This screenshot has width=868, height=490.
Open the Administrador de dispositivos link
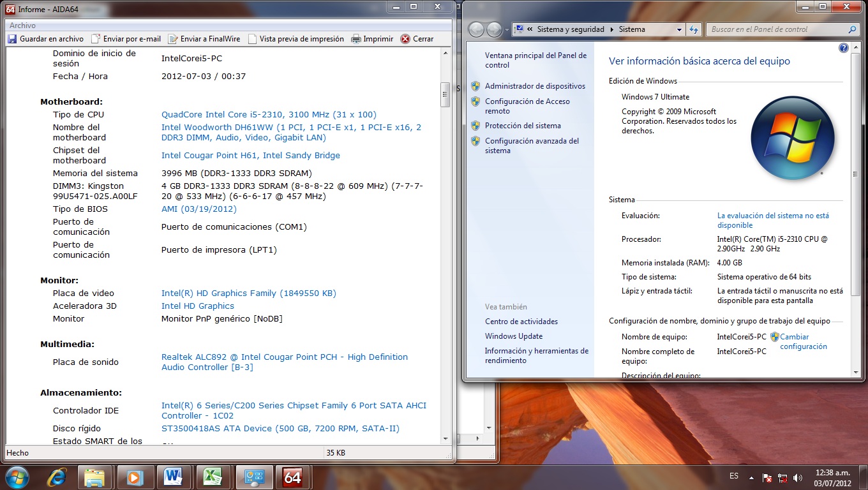tap(535, 86)
